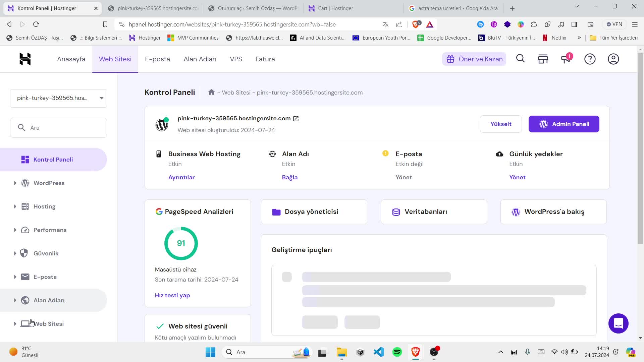644x362 pixels.
Task: Open the browser extensions puzzle icon
Action: pos(534,24)
